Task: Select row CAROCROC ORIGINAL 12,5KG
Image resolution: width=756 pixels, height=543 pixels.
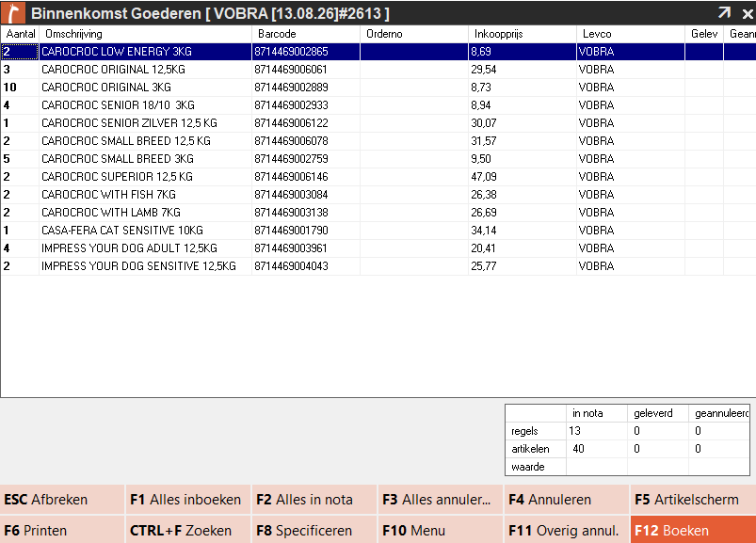Action: pyautogui.click(x=378, y=70)
